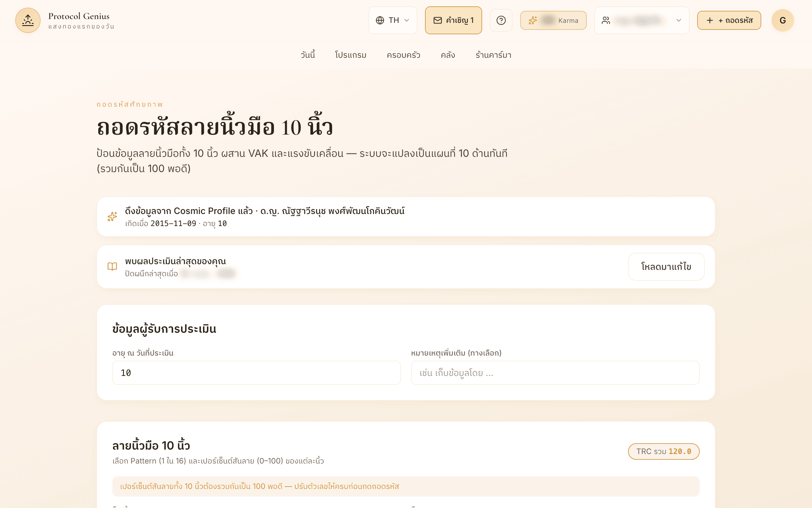The height and width of the screenshot is (508, 812).
Task: Switch to the ครอบครัว tab
Action: (403, 55)
